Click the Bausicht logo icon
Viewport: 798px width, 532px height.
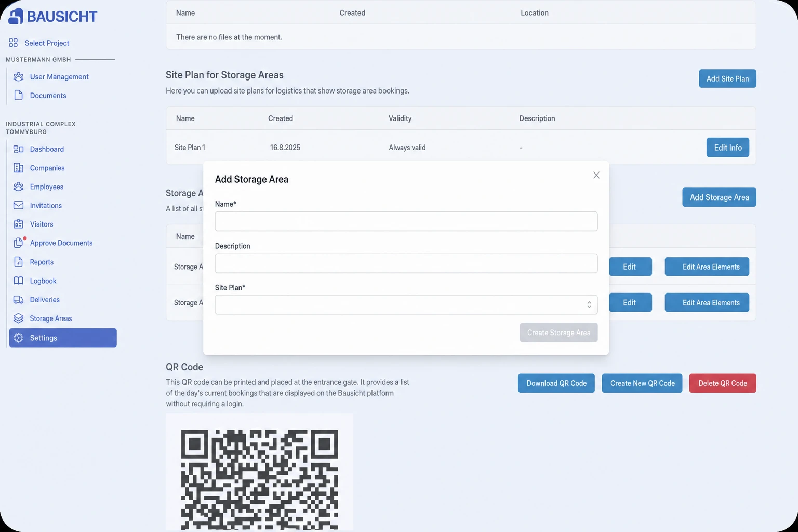pyautogui.click(x=16, y=16)
